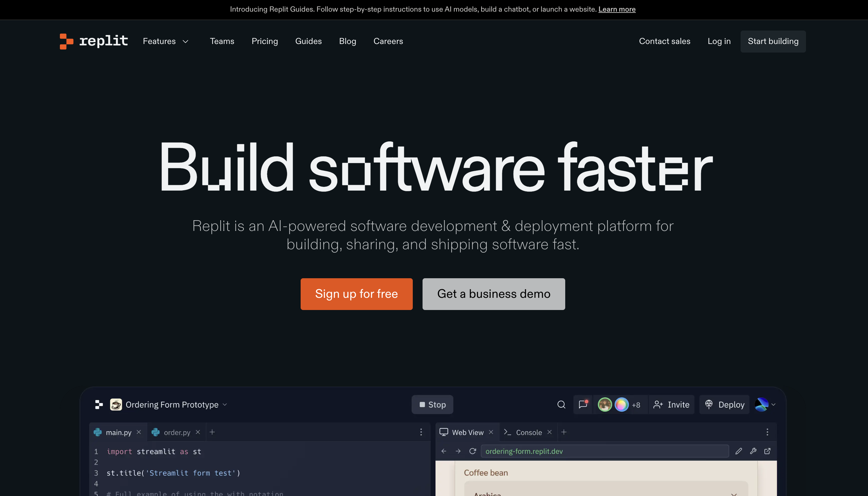
Task: Follow the Learn more banner link
Action: pyautogui.click(x=617, y=9)
